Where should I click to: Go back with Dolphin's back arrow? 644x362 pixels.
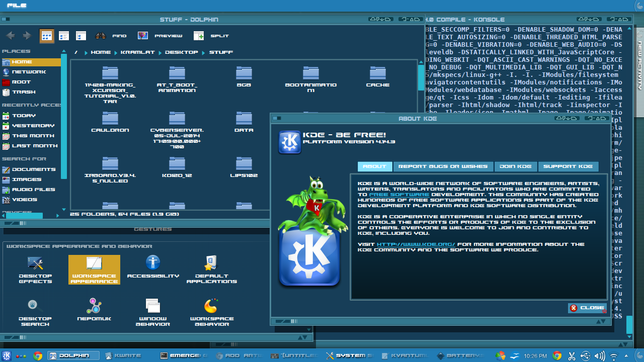point(11,36)
